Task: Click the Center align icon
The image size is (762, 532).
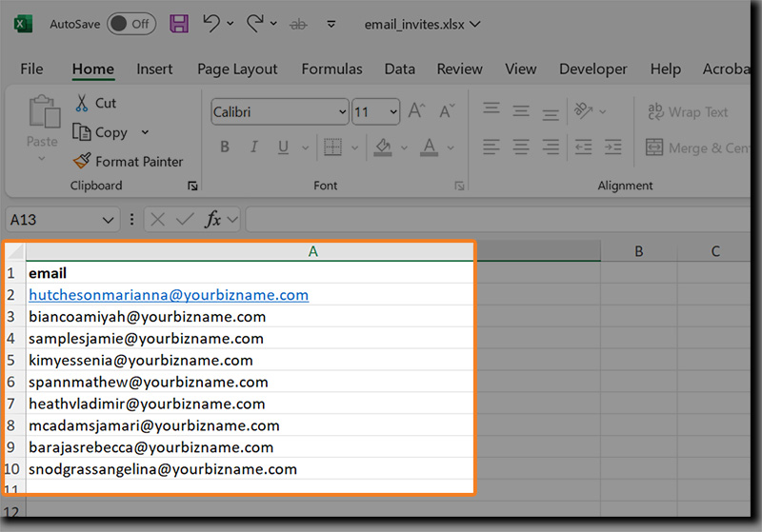Action: [521, 148]
